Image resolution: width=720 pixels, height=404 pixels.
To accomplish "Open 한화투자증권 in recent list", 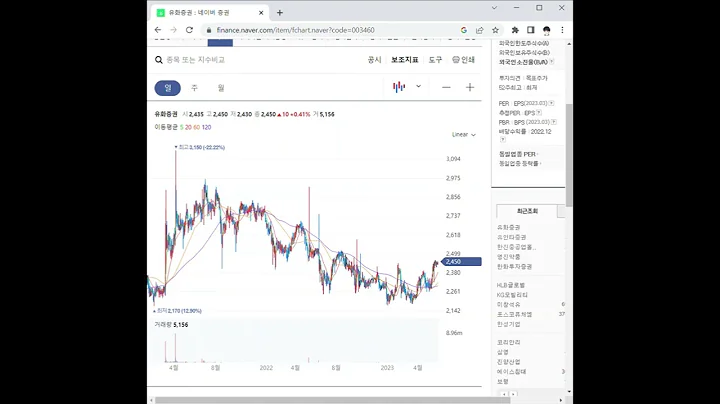I will pyautogui.click(x=514, y=266).
